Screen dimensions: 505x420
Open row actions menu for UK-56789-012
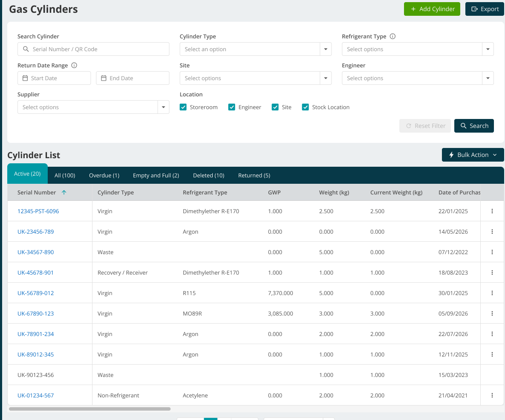pyautogui.click(x=492, y=293)
